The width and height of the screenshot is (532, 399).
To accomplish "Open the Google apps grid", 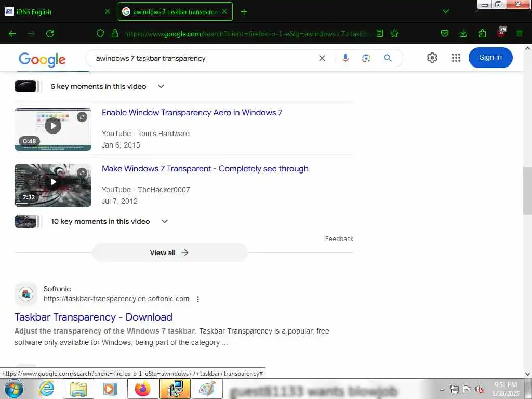I will (x=456, y=58).
